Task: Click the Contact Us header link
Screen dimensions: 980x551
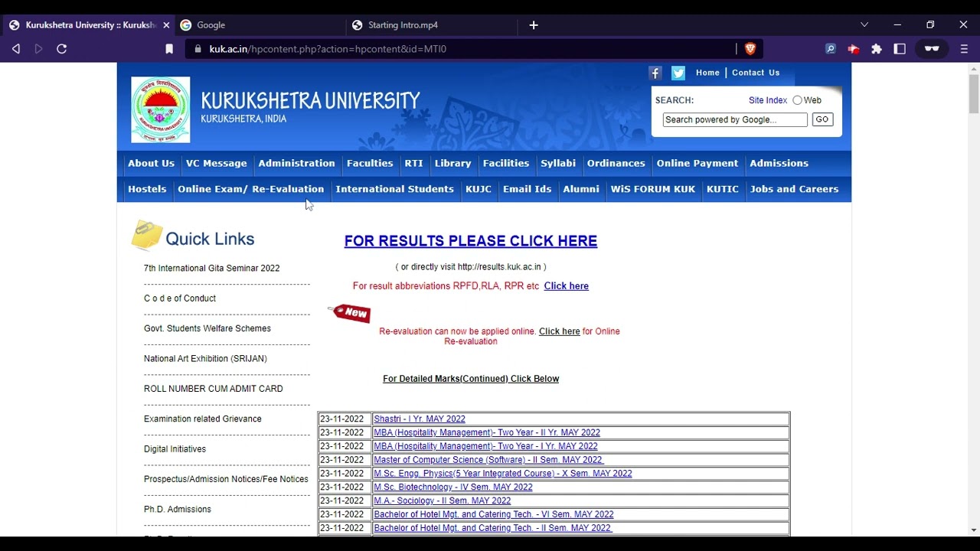Action: [756, 73]
